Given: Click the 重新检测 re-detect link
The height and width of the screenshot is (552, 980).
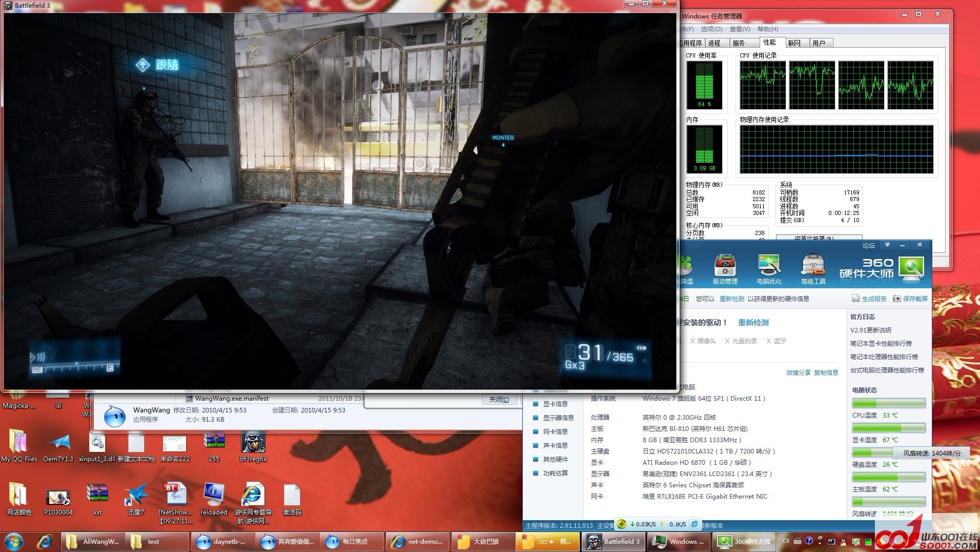Looking at the screenshot, I should point(753,323).
